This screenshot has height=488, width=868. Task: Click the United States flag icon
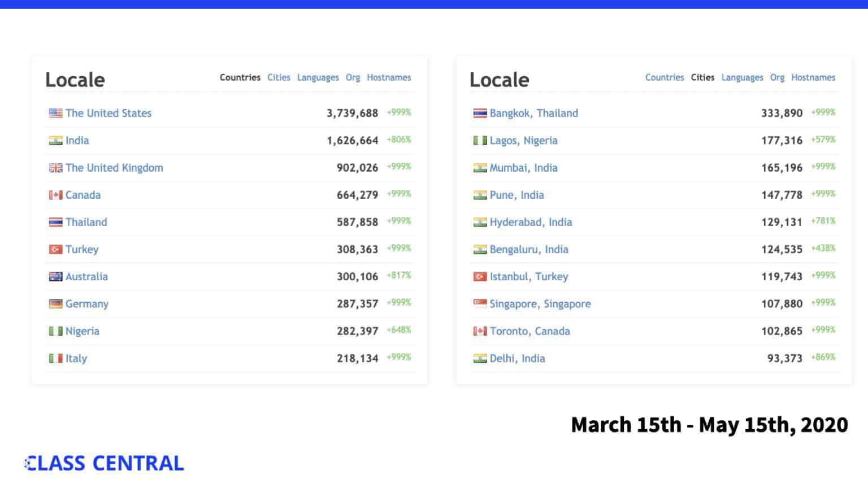tap(55, 113)
